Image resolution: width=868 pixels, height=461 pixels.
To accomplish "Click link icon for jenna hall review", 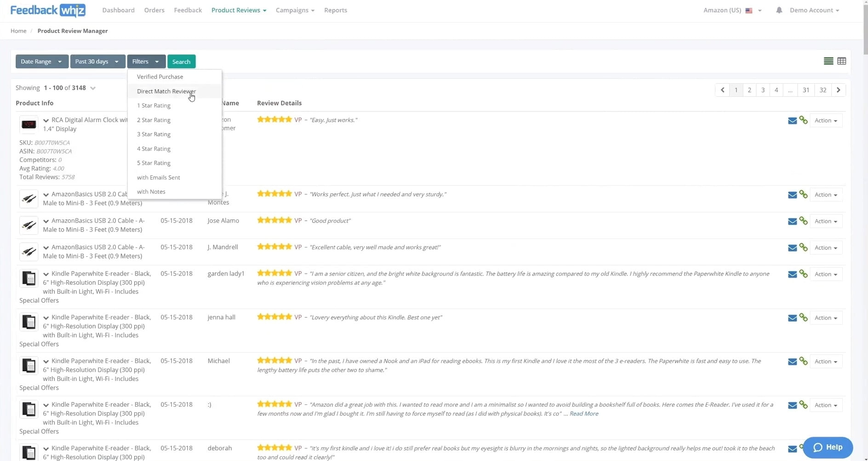I will click(804, 317).
